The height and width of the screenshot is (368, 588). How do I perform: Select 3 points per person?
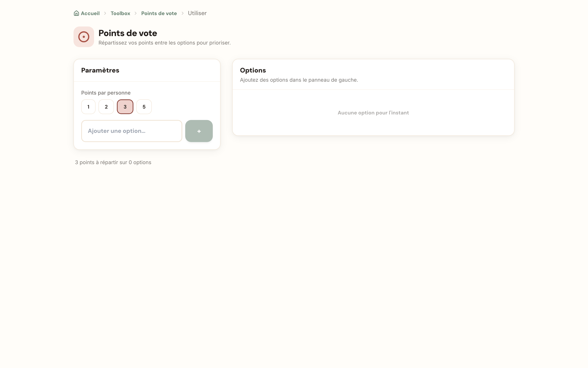pyautogui.click(x=125, y=107)
